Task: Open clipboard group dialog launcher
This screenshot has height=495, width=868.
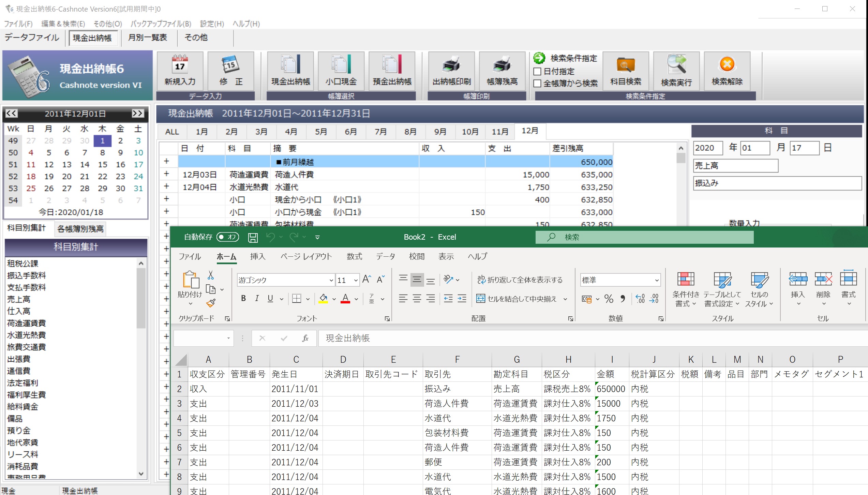Action: [x=227, y=319]
